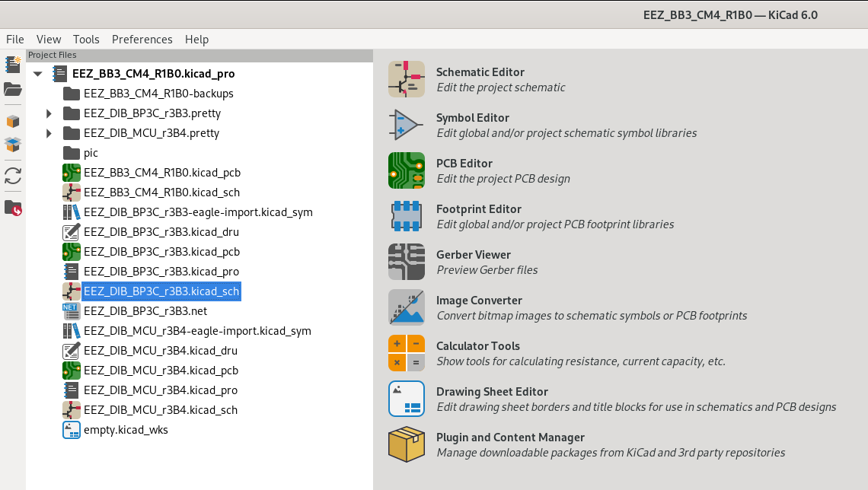Viewport: 868px width, 490px height.
Task: Open the PCB Editor icon
Action: pyautogui.click(x=406, y=170)
